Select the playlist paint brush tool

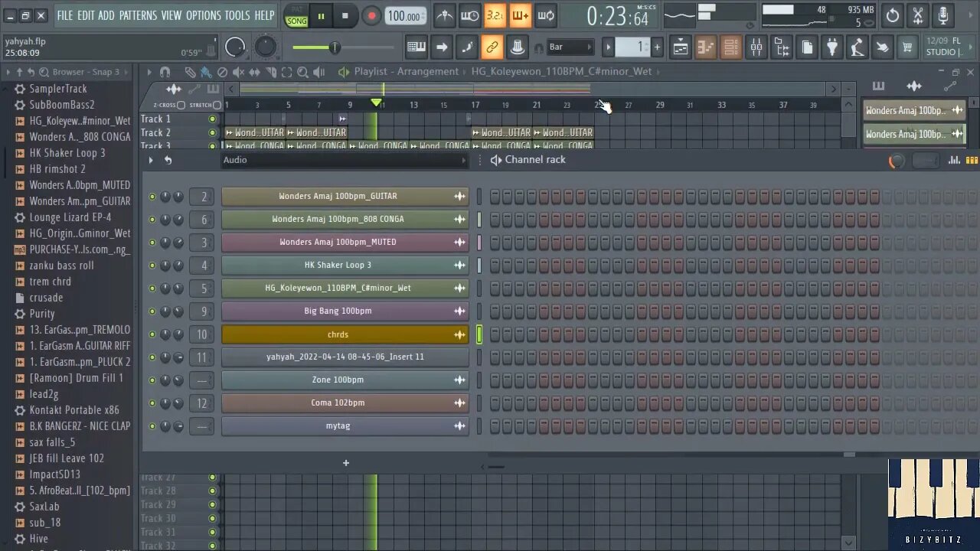pyautogui.click(x=206, y=72)
